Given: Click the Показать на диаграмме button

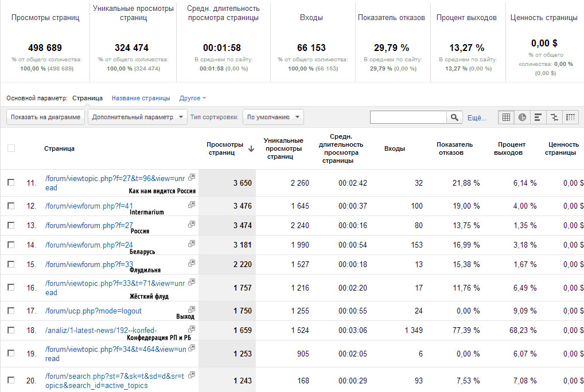Looking at the screenshot, I should click(45, 117).
